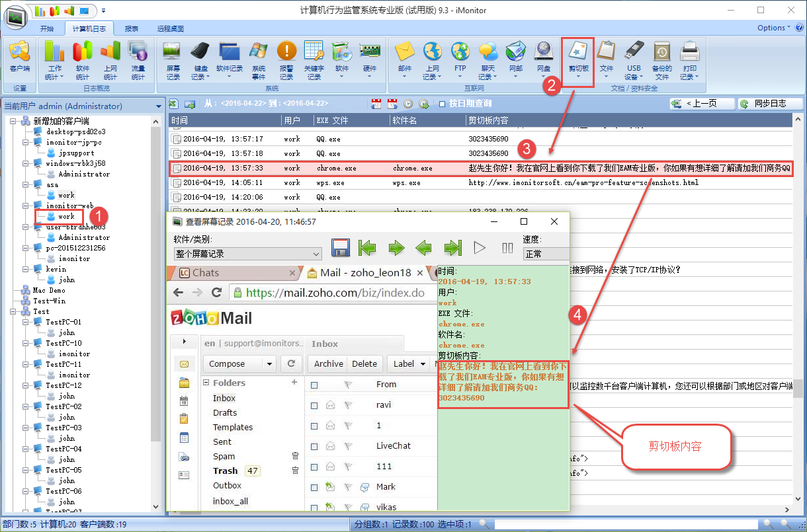Open 键盘记录 keyboard logs
Image resolution: width=807 pixels, height=532 pixels.
[200, 60]
